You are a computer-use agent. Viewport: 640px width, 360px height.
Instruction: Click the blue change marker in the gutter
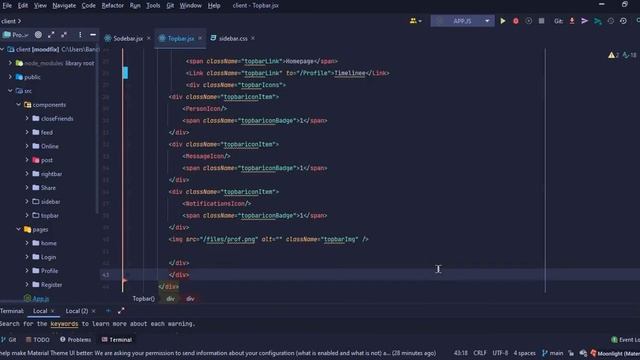tap(125, 73)
